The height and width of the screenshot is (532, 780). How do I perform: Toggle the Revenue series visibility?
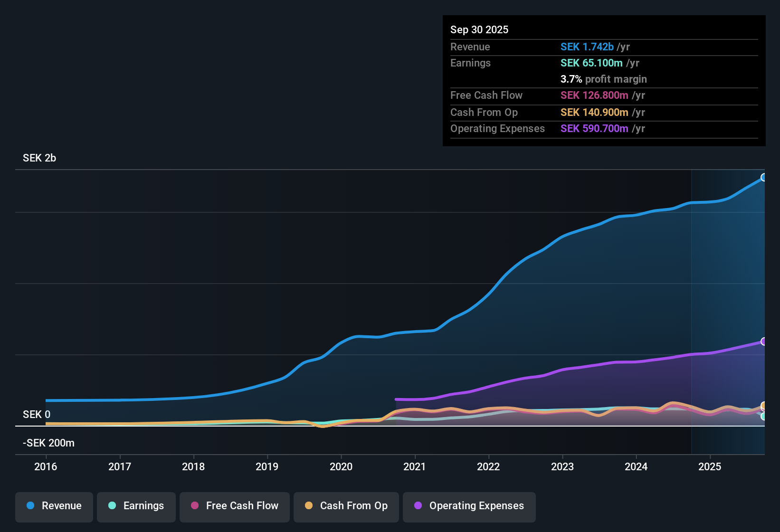(54, 506)
